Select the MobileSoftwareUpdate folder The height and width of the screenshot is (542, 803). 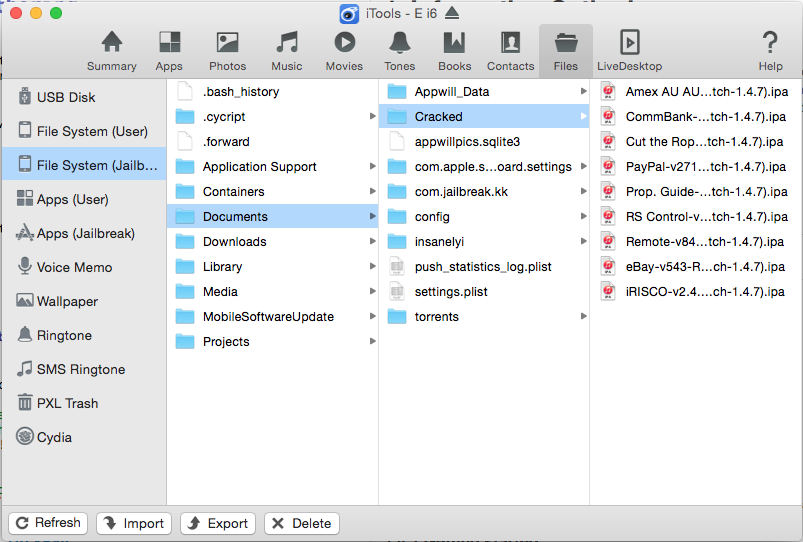[272, 316]
